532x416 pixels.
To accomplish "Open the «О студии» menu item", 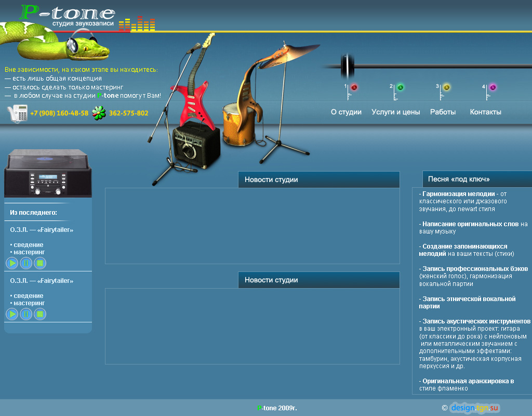I will pos(346,112).
